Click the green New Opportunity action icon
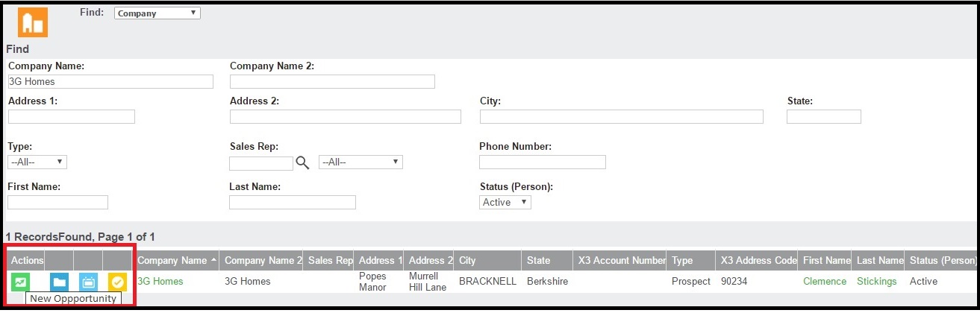Image resolution: width=980 pixels, height=313 pixels. coord(20,282)
